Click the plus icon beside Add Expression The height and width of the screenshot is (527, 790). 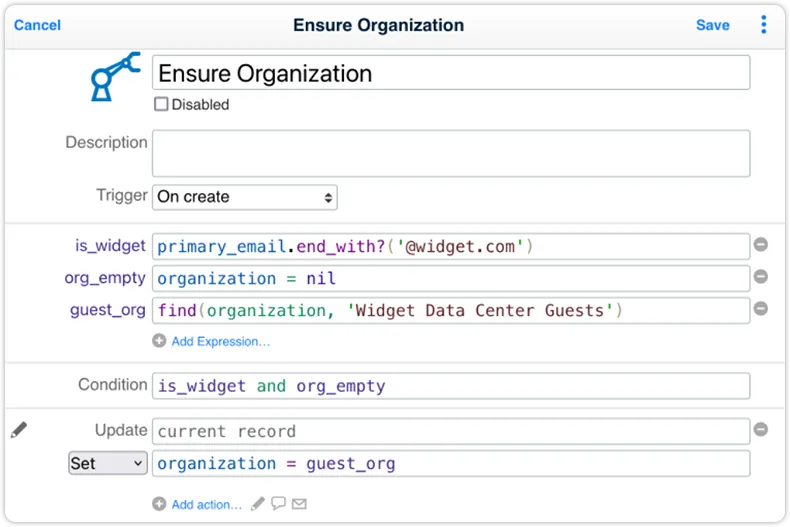click(159, 341)
